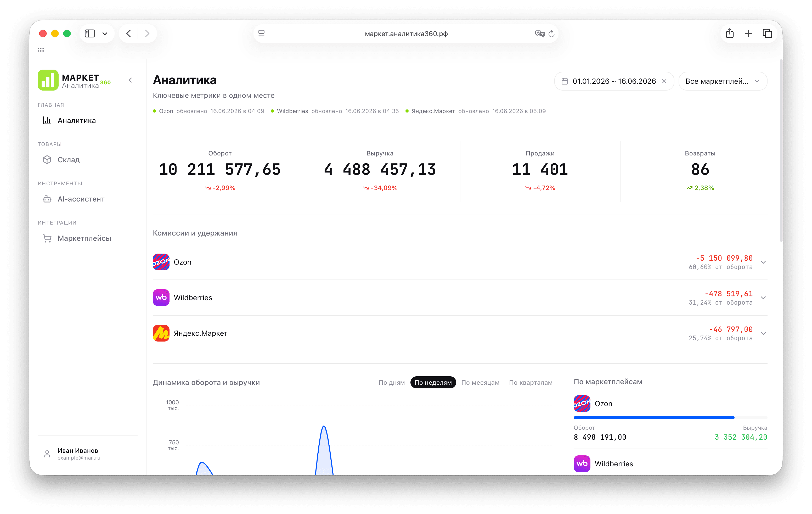This screenshot has width=812, height=514.
Task: Click the Продажи value 11 401
Action: click(x=540, y=169)
